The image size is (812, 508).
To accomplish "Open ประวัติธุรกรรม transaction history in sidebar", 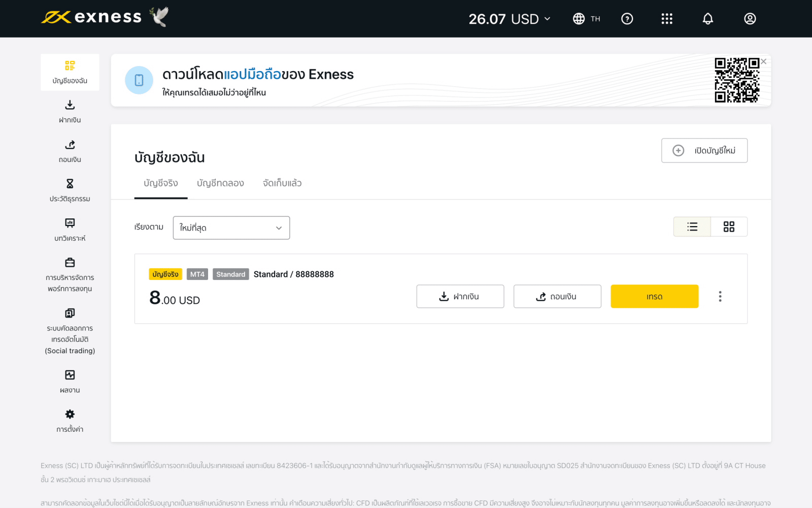I will click(70, 190).
